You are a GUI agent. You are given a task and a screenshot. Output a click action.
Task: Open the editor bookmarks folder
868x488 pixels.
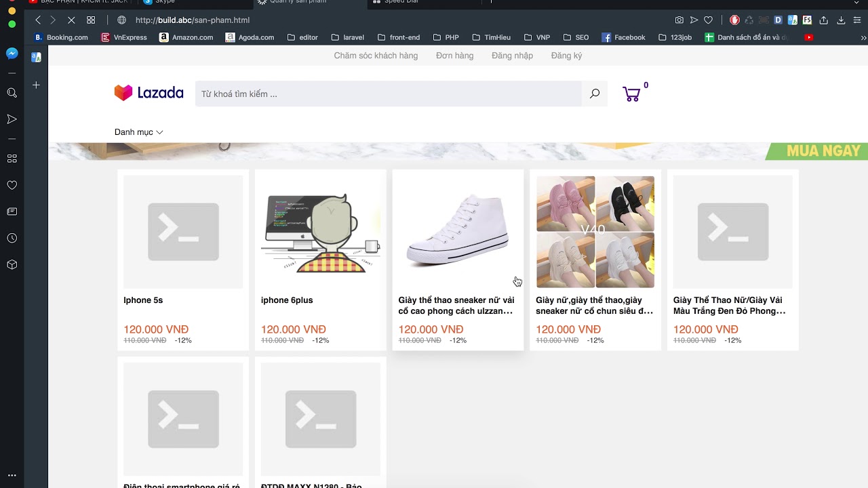tap(302, 37)
